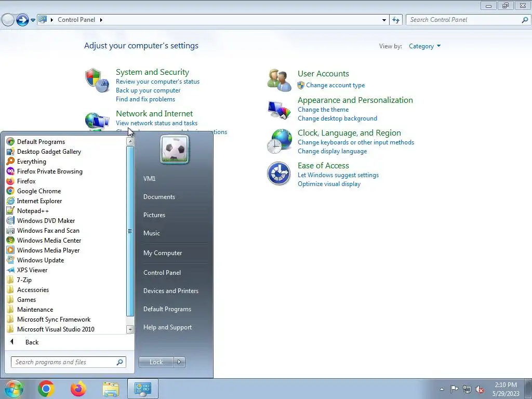Open Chrome from the taskbar
Image resolution: width=532 pixels, height=399 pixels.
[46, 389]
